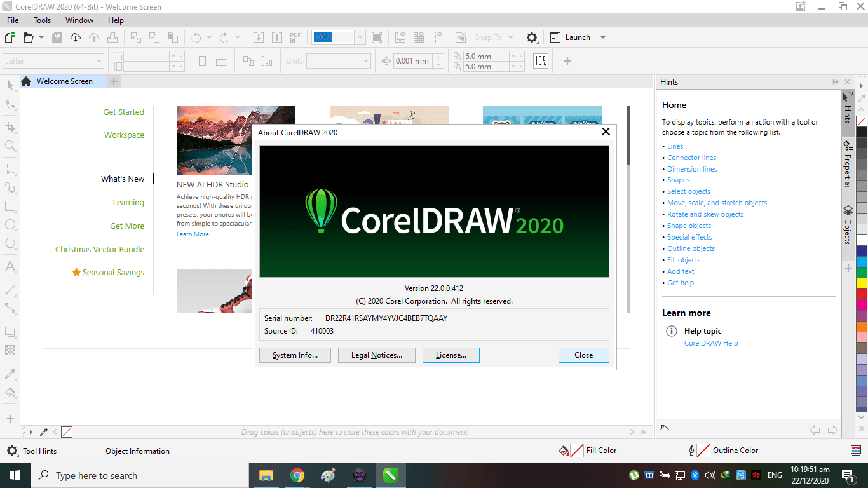
Task: Open File Explorer from the taskbar
Action: [x=266, y=475]
